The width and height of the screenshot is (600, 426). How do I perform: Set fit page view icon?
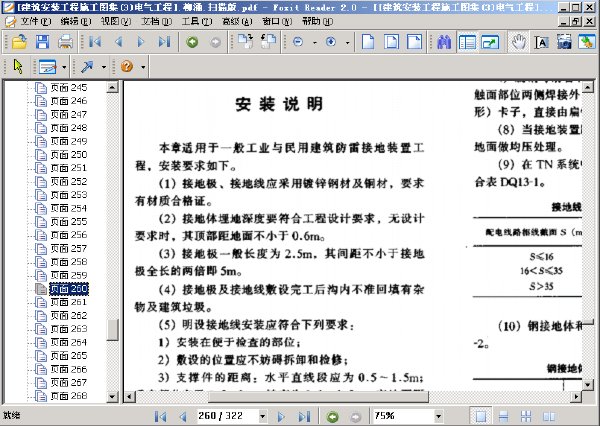[391, 42]
